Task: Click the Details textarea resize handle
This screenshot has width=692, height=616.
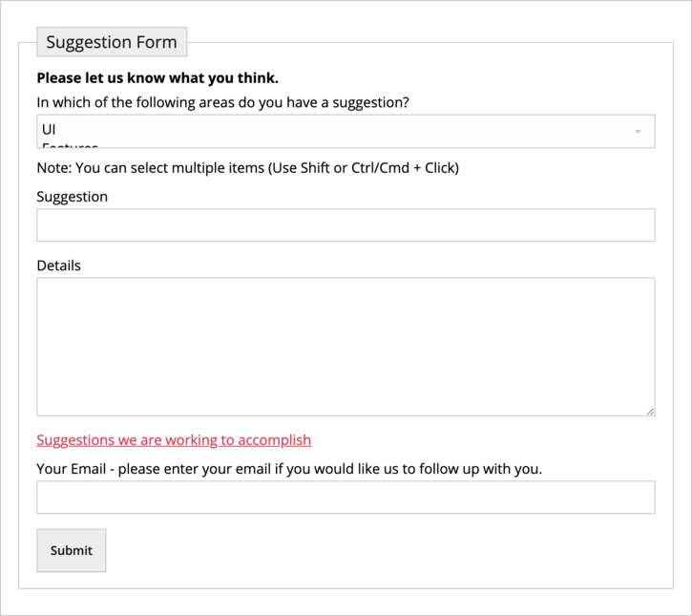Action: tap(650, 411)
